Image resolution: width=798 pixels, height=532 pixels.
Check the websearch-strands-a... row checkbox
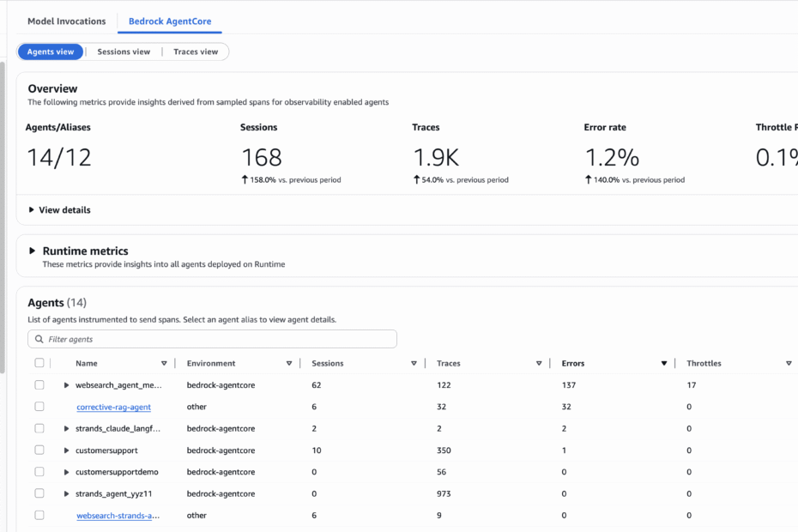click(39, 515)
